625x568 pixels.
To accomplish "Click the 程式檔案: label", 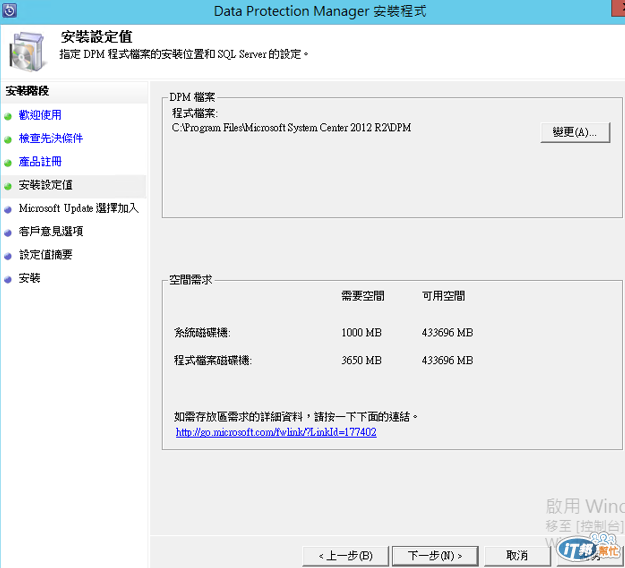I will pyautogui.click(x=195, y=113).
